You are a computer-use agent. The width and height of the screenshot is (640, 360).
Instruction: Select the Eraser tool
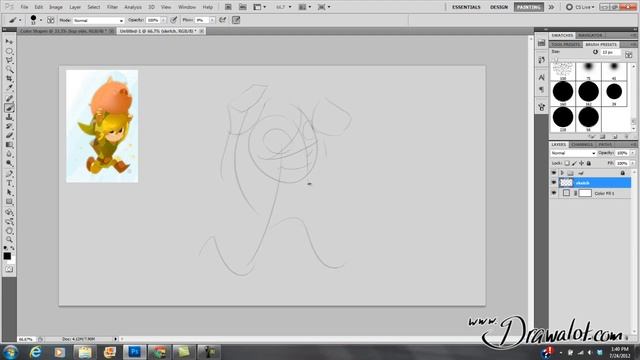pyautogui.click(x=9, y=136)
